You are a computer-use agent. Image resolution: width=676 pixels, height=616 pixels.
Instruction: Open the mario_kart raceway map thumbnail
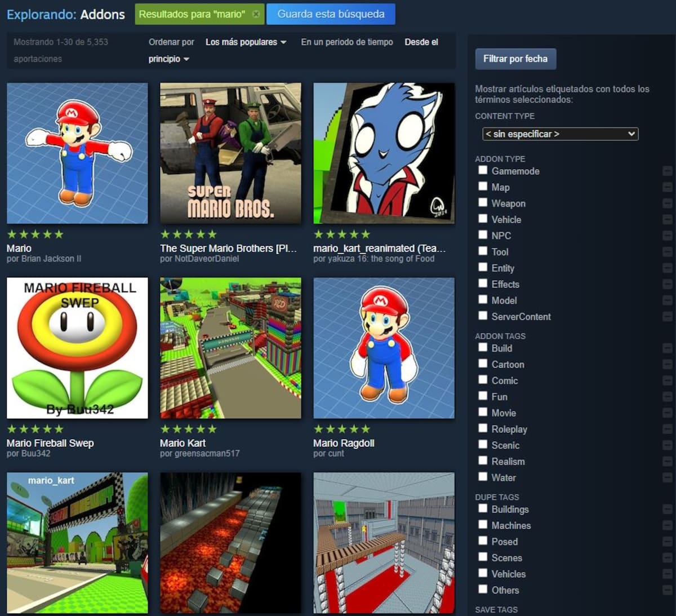click(77, 543)
